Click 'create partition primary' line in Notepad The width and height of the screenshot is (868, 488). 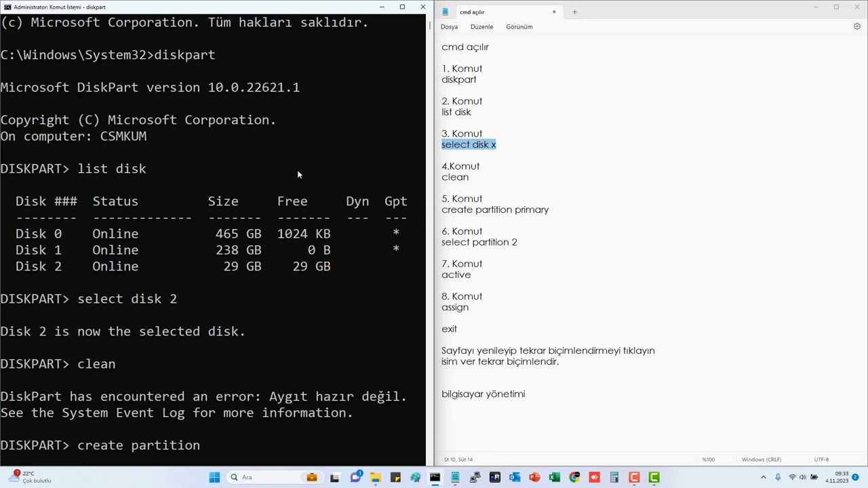click(495, 209)
